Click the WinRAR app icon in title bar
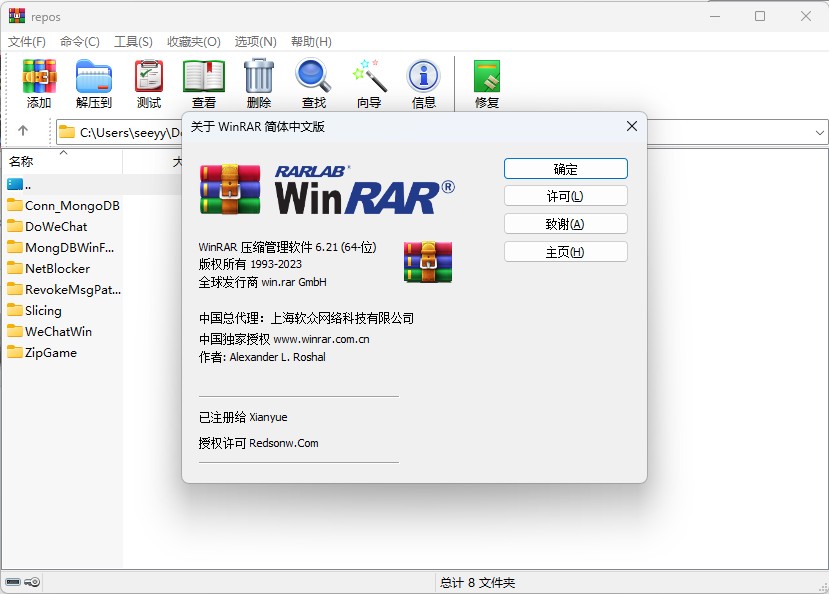The image size is (829, 594). [x=17, y=16]
